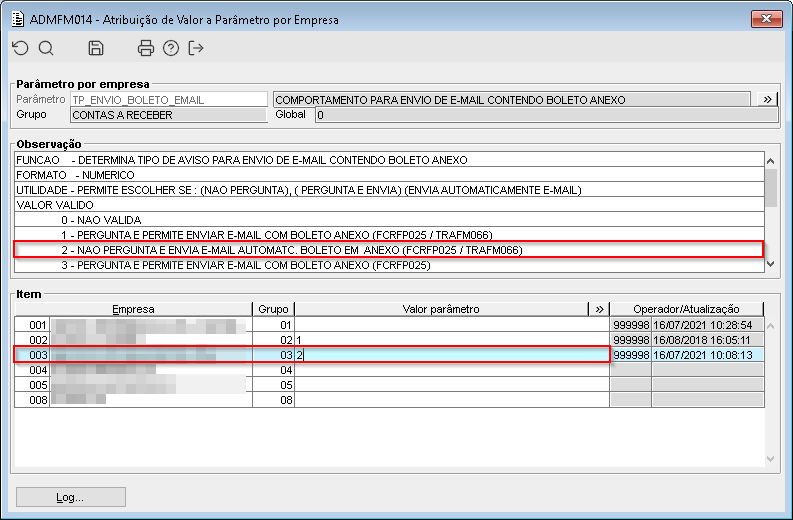Edit Valor parâmetro cell with value 2
793x520 pixels.
pyautogui.click(x=452, y=355)
